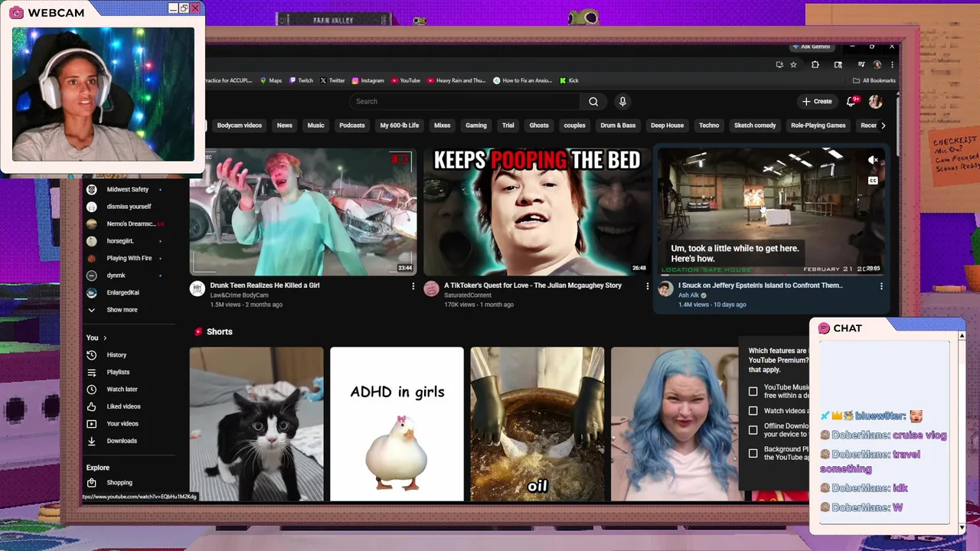This screenshot has height=551, width=980.
Task: Select the Podcasts chip
Action: [x=352, y=126]
